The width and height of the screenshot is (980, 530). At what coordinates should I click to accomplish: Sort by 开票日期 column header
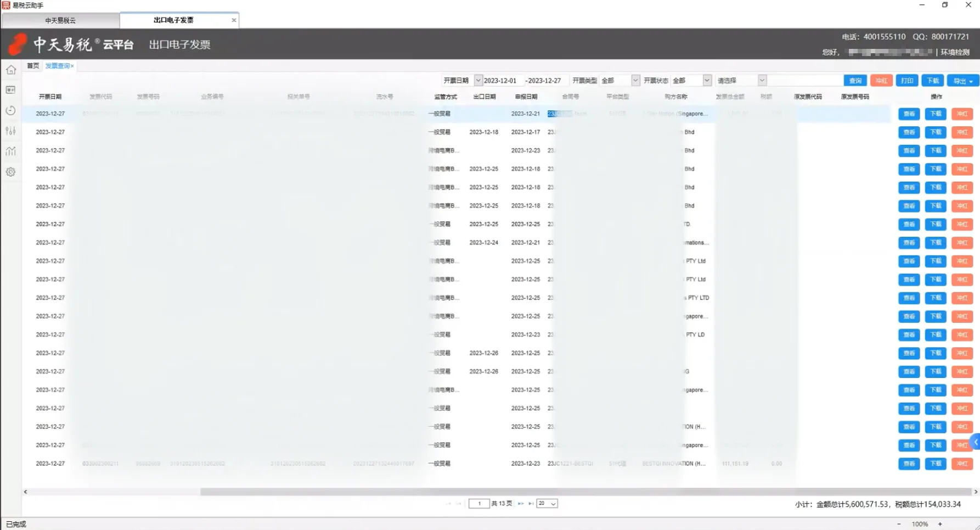pyautogui.click(x=50, y=97)
